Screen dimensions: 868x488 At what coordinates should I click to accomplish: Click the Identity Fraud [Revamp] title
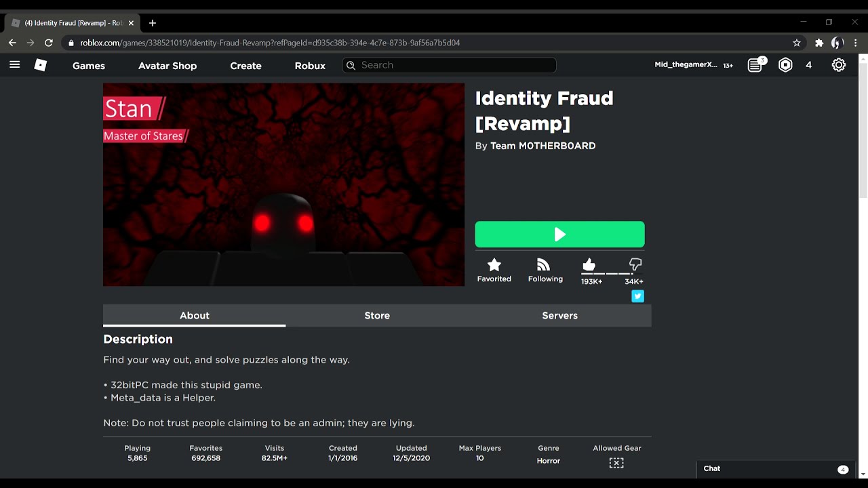click(x=544, y=110)
